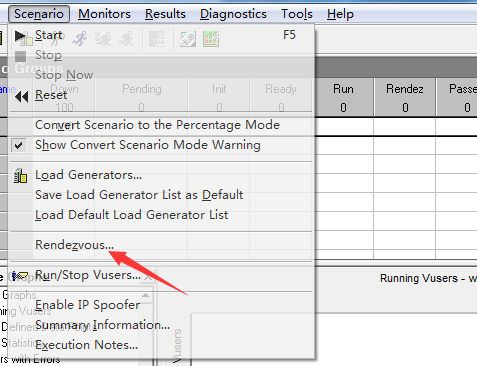Click the Run/Stop Vusers icon
477x366 pixels.
point(20,276)
